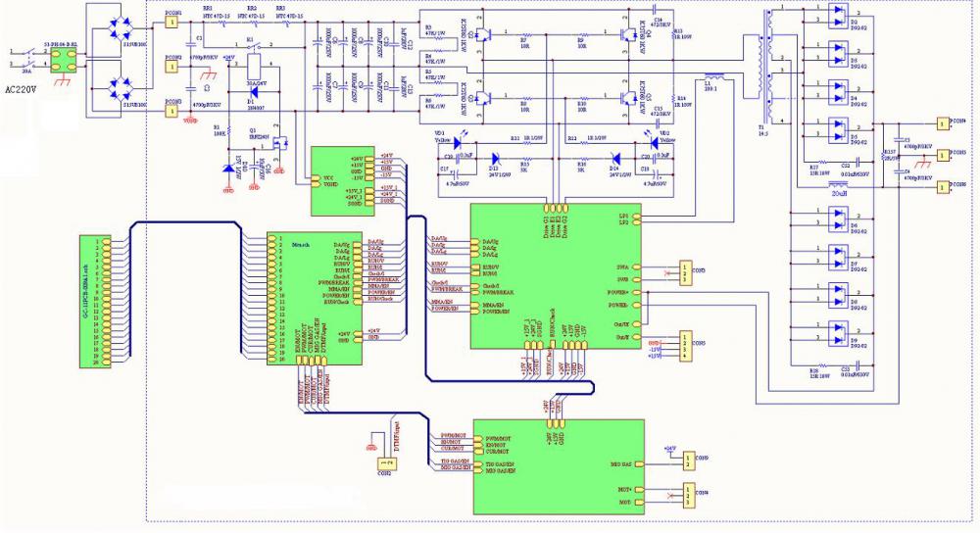Viewport: 980px width, 533px height.
Task: Select the D9 dual diode rectifier
Action: click(837, 334)
